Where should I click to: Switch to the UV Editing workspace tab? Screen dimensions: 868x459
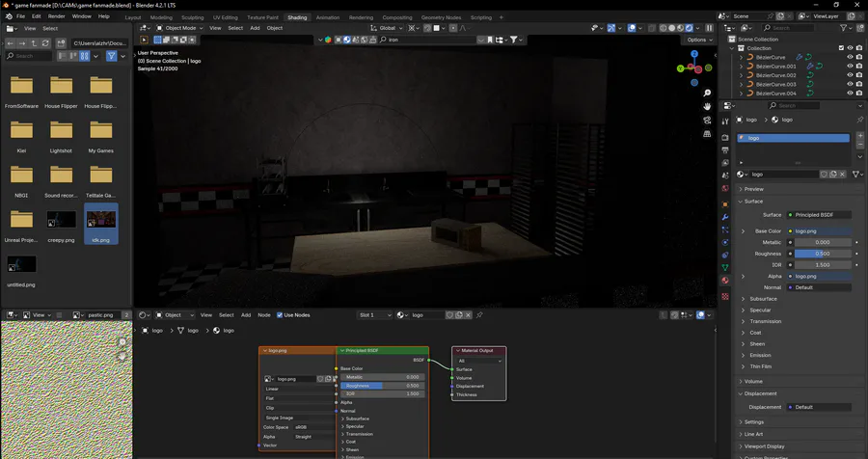[x=226, y=17]
